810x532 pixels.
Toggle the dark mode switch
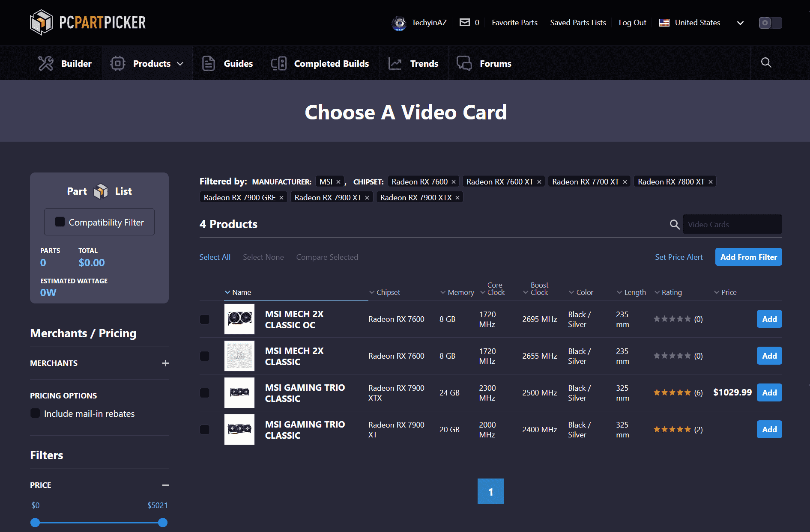(x=770, y=23)
